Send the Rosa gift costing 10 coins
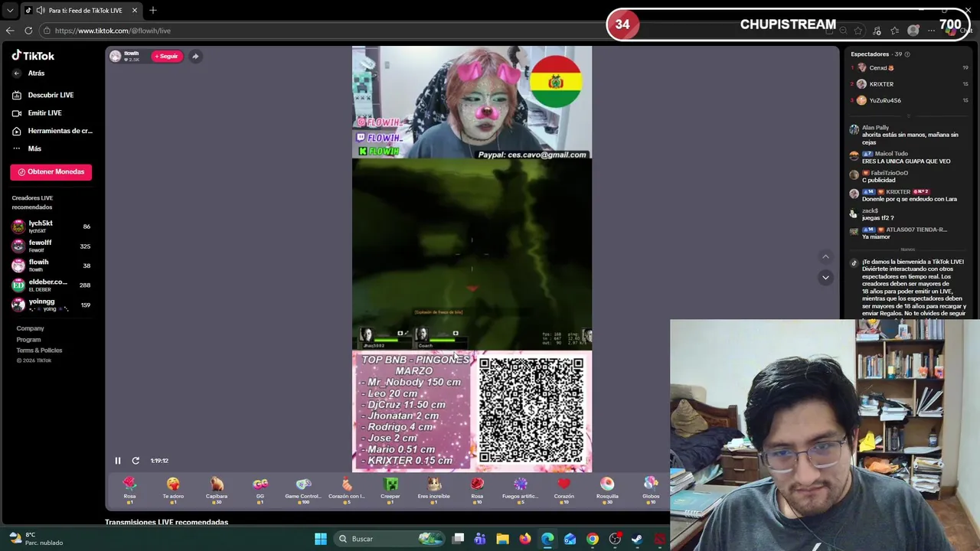 click(x=477, y=490)
